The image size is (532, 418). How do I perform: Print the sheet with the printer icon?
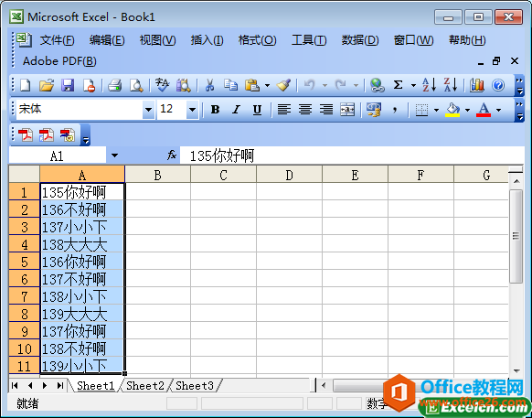pos(114,85)
